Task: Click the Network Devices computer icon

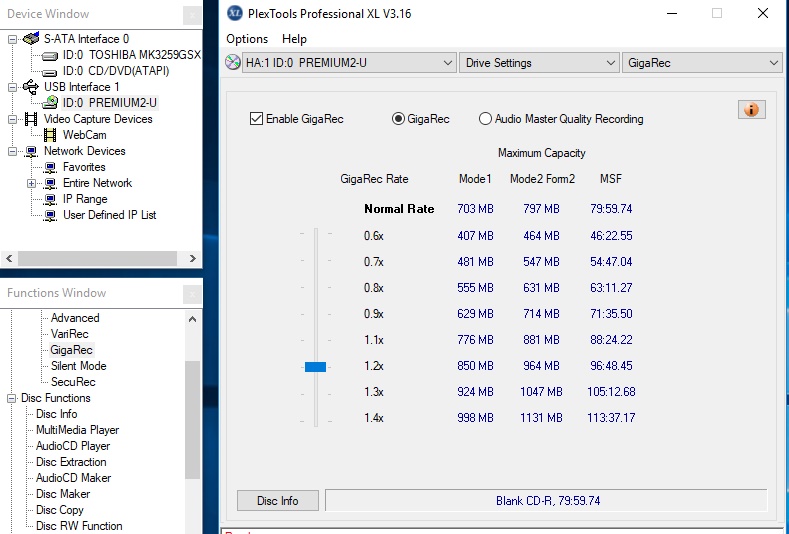Action: point(31,151)
